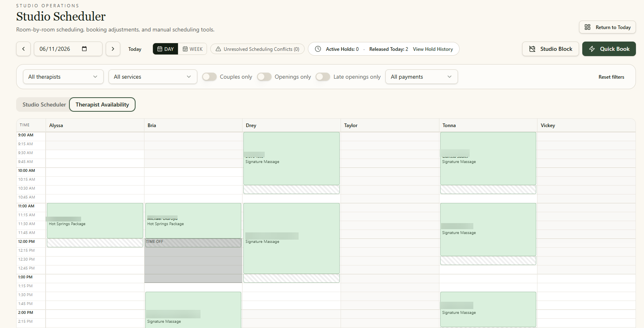Screen dimensions: 644x328
Task: Open the All payments dropdown
Action: click(421, 77)
